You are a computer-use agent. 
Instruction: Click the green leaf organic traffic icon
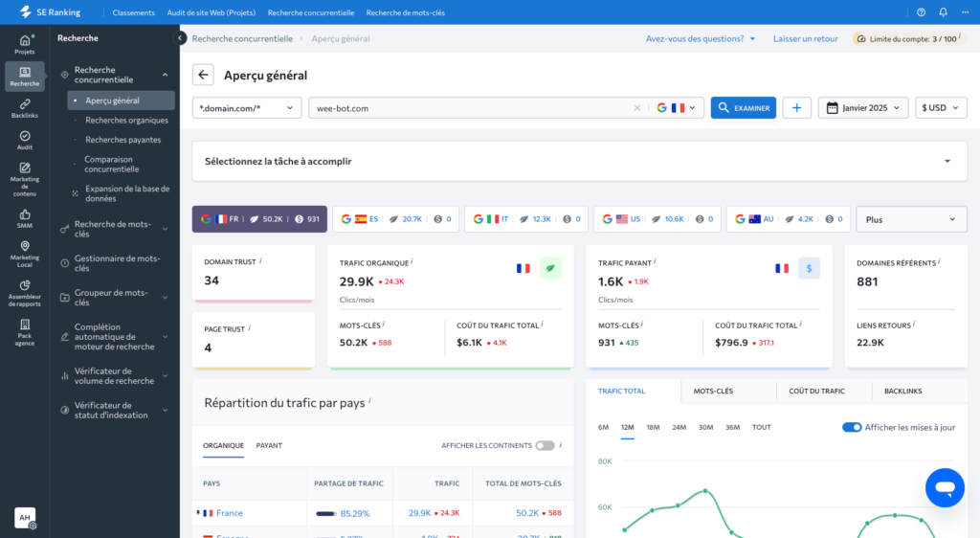550,268
